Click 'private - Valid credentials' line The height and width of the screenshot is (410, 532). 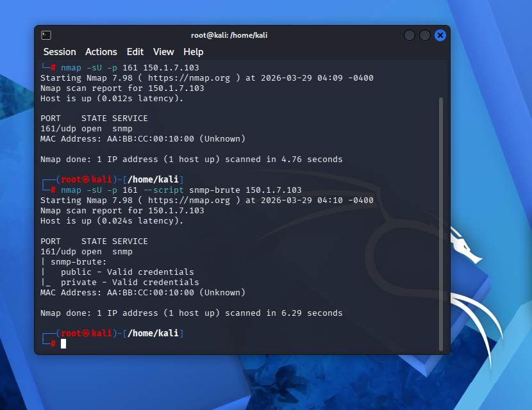click(130, 282)
